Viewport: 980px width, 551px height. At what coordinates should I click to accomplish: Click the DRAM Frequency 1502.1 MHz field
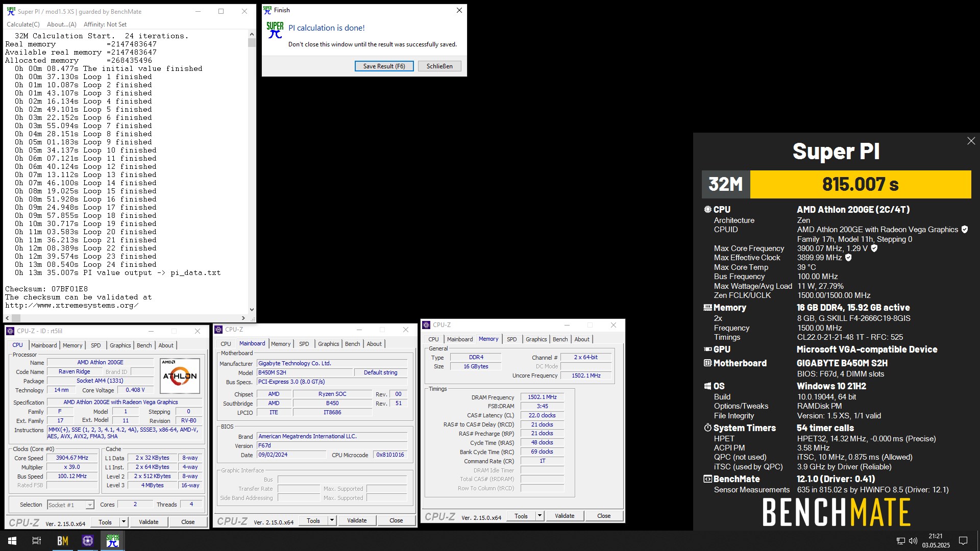(x=542, y=397)
